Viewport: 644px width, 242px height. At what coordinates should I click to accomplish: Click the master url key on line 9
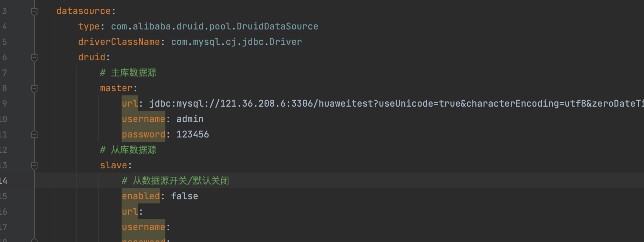pos(130,103)
